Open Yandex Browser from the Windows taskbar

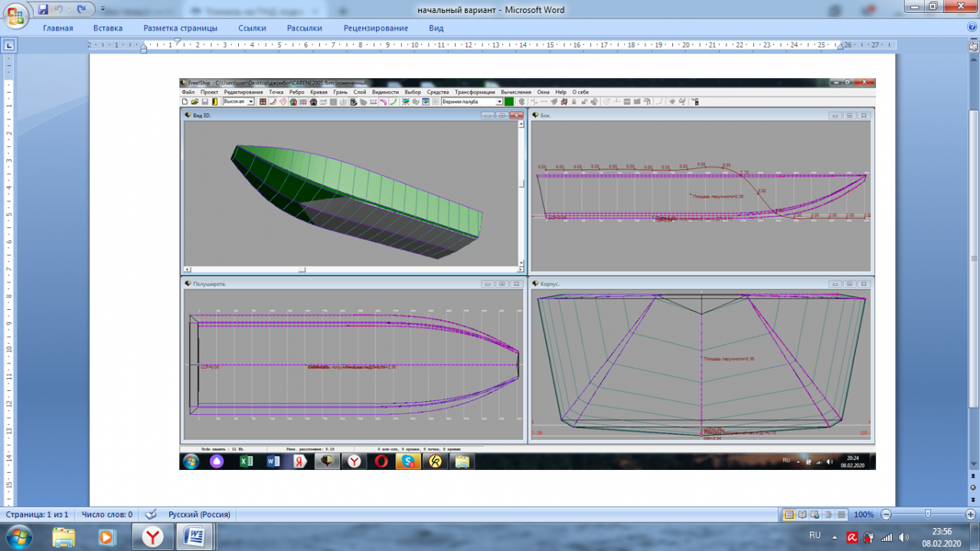pos(153,536)
